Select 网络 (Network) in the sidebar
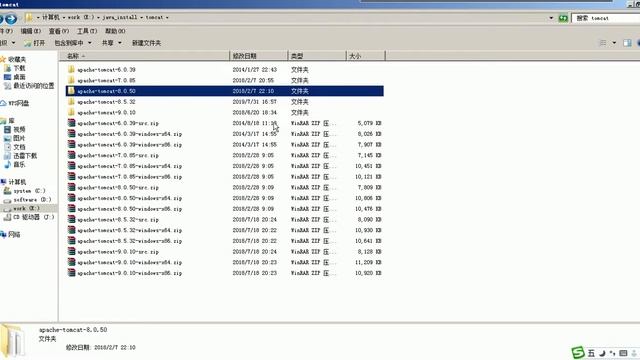This screenshot has width=640, height=360. 11,234
